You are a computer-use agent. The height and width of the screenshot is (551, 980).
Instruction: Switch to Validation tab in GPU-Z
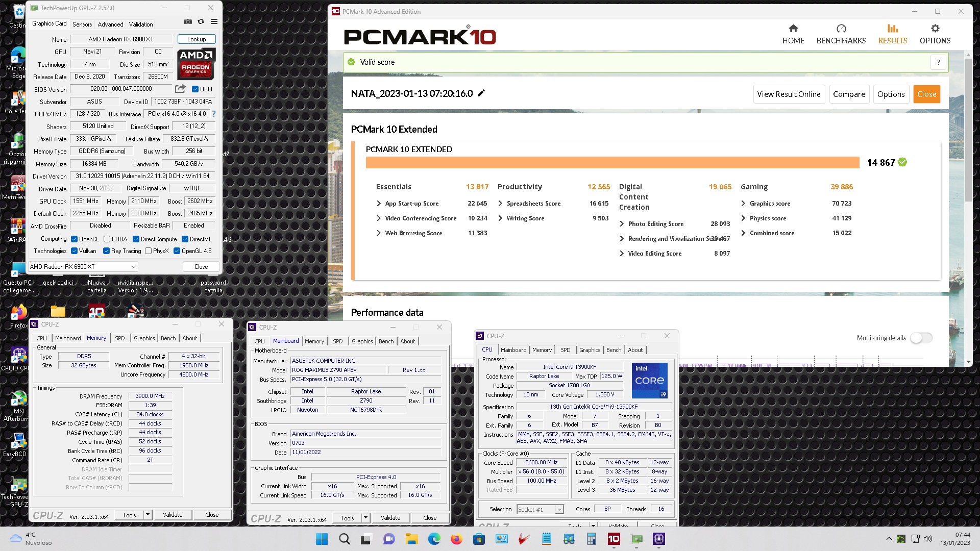[140, 24]
